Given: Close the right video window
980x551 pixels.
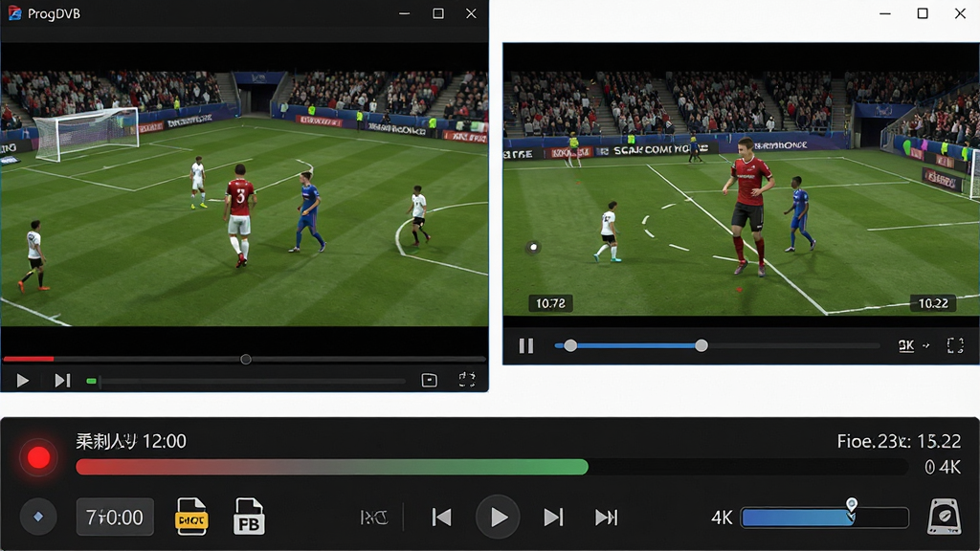Looking at the screenshot, I should point(961,13).
